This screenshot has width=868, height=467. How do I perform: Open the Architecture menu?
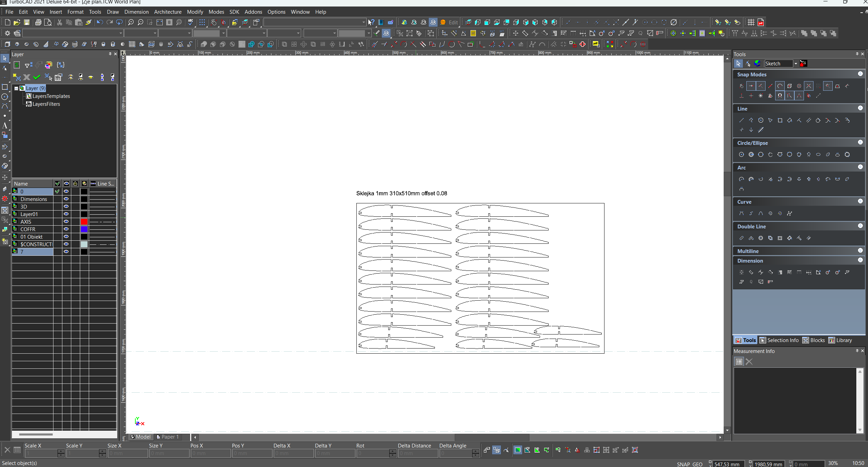click(x=168, y=12)
